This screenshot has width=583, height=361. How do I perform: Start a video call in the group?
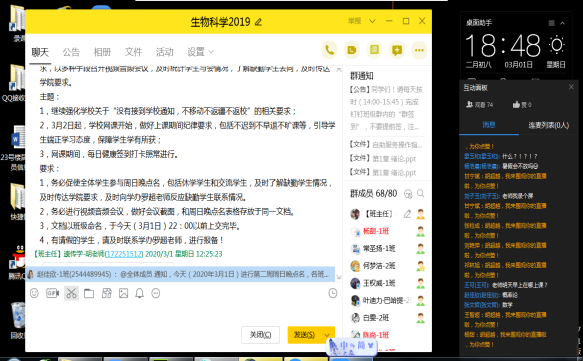point(352,50)
